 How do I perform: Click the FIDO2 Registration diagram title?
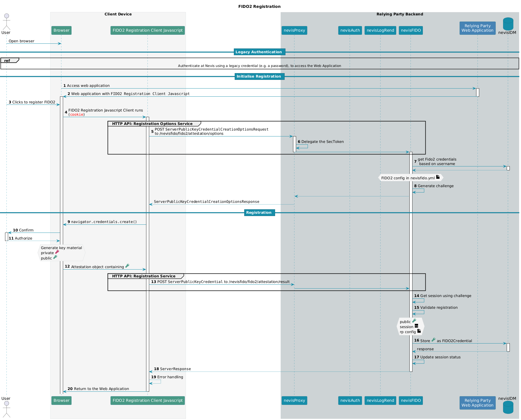click(x=259, y=6)
